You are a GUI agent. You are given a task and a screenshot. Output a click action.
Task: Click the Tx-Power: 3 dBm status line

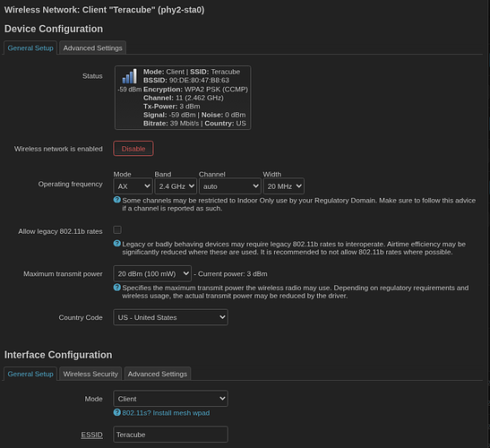pos(172,107)
